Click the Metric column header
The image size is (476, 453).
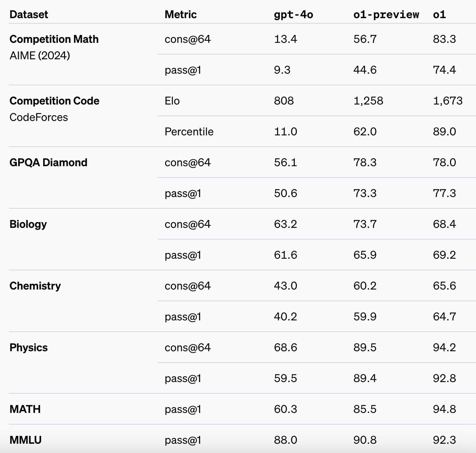pos(180,14)
